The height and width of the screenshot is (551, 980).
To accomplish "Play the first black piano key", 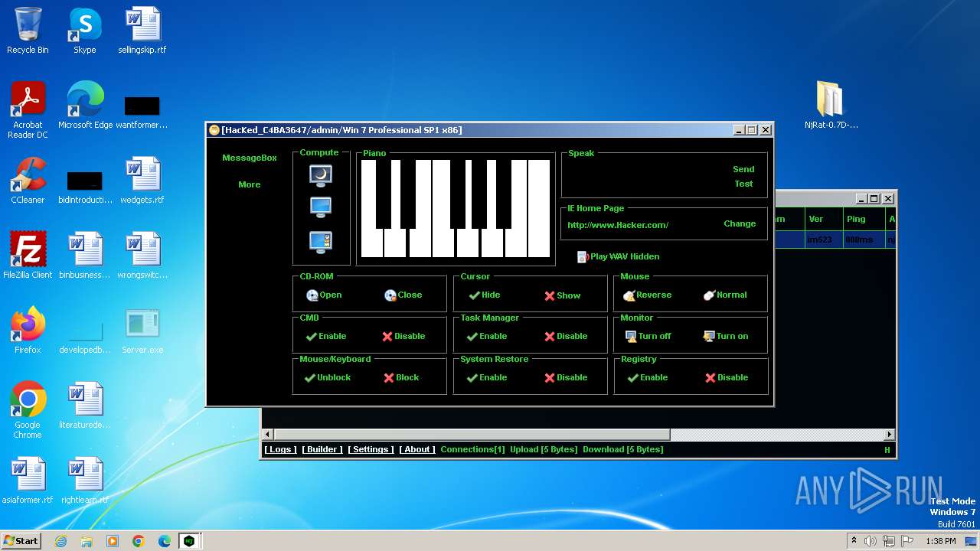I will click(383, 194).
